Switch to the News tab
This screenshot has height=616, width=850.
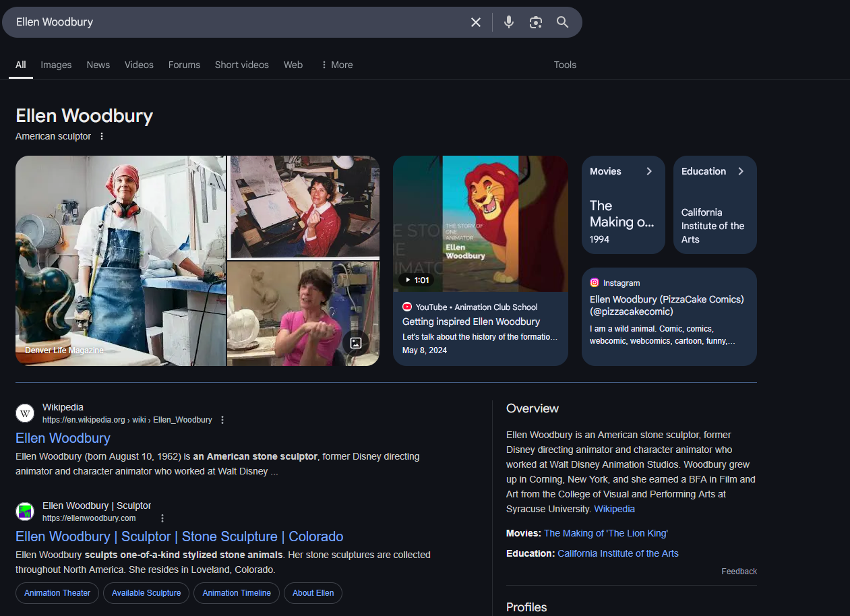tap(98, 65)
